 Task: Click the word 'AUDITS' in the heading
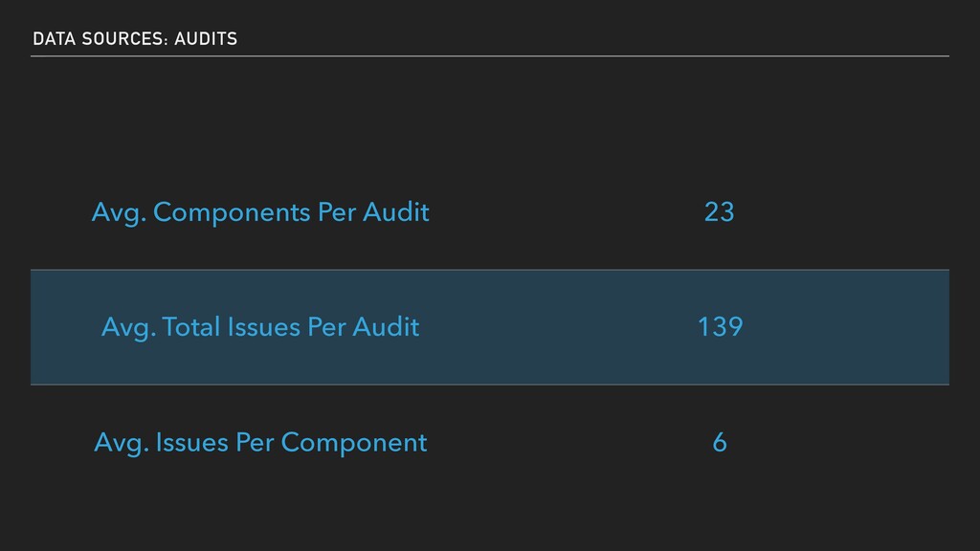207,38
